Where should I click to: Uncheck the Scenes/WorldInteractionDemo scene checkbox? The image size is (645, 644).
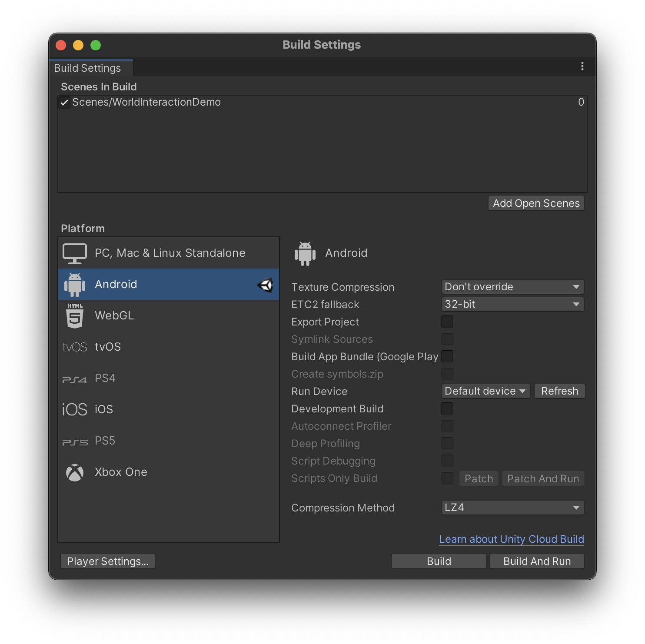point(64,103)
